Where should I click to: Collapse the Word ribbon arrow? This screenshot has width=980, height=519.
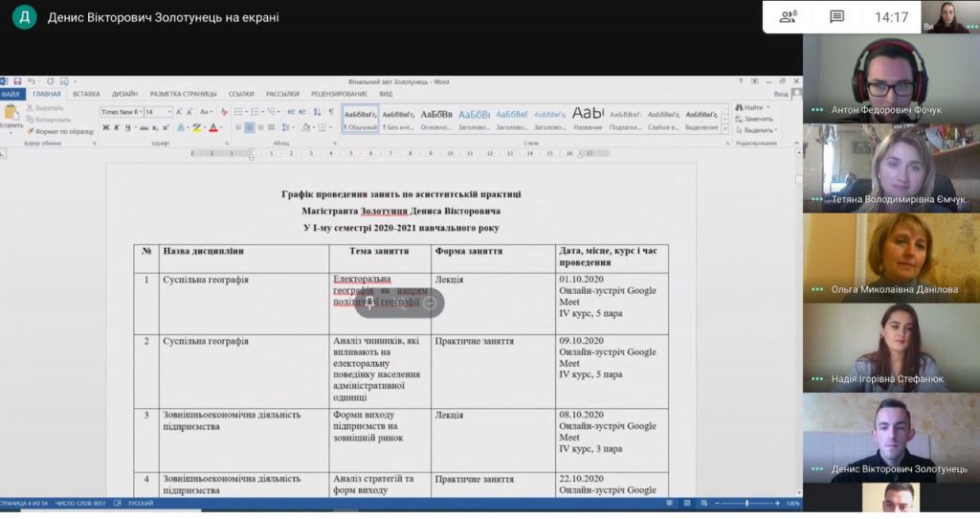pyautogui.click(x=796, y=144)
